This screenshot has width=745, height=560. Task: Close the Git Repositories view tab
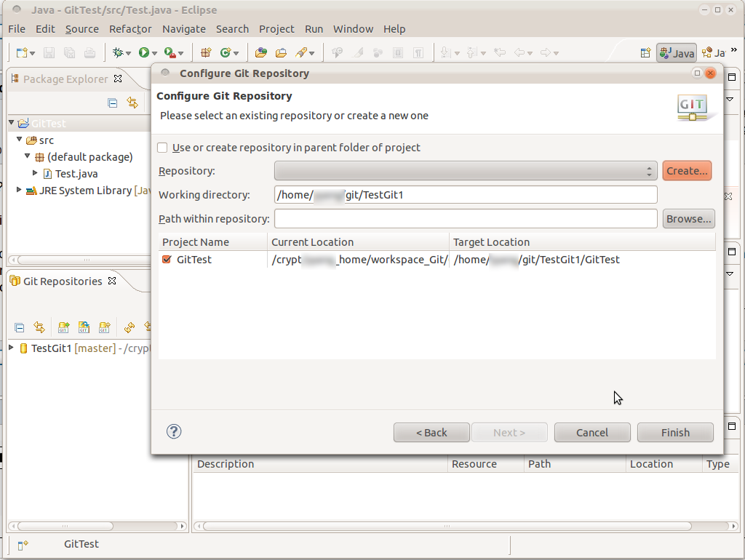click(x=112, y=281)
